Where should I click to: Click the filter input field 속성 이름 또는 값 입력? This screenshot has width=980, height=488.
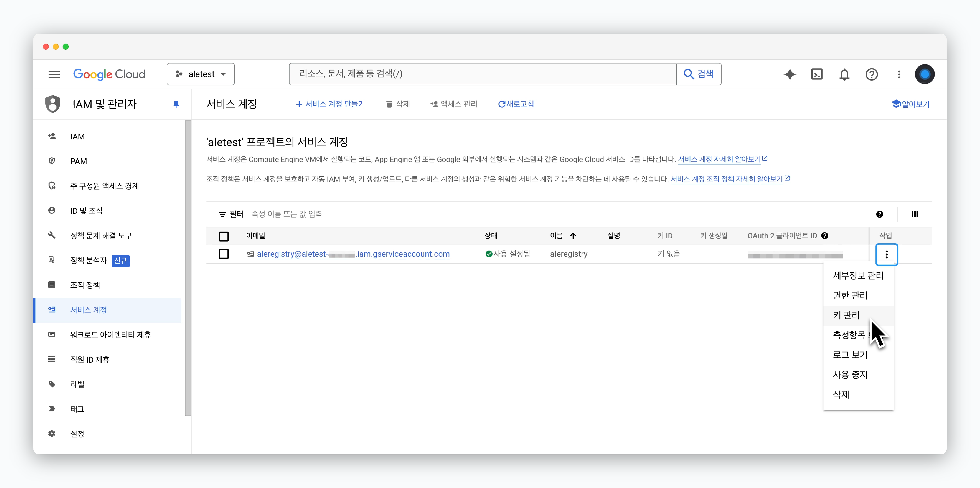tap(555, 214)
